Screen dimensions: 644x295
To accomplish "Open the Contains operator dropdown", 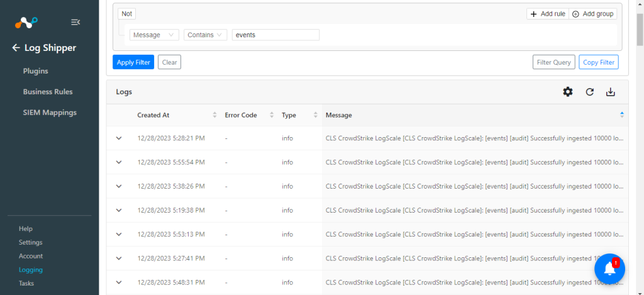I will click(x=206, y=35).
